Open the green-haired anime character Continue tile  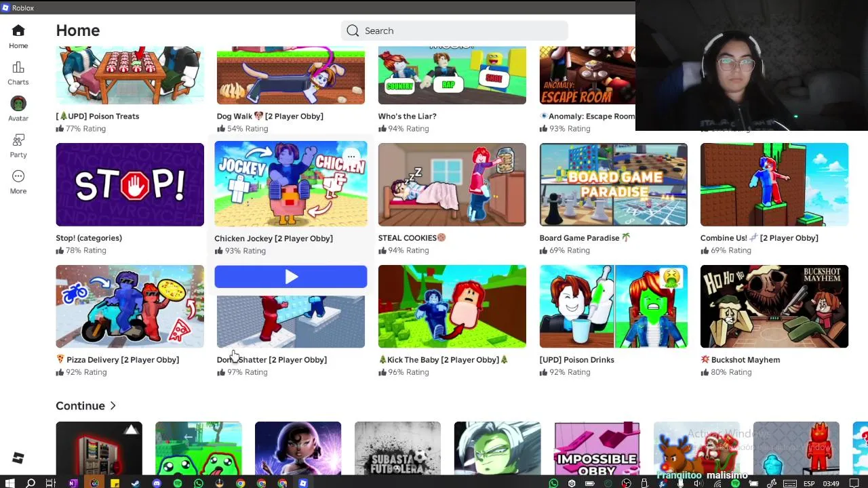pyautogui.click(x=497, y=448)
